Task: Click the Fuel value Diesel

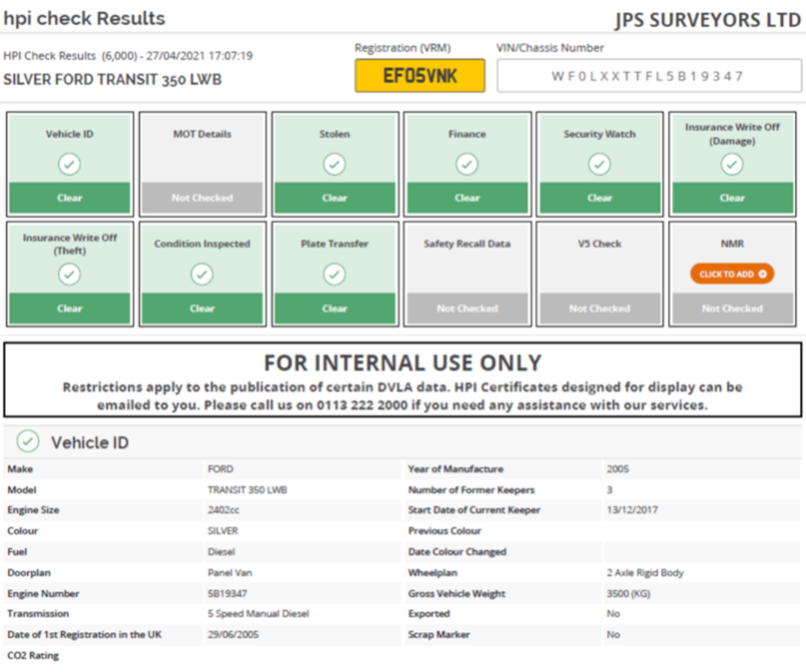Action: click(221, 552)
